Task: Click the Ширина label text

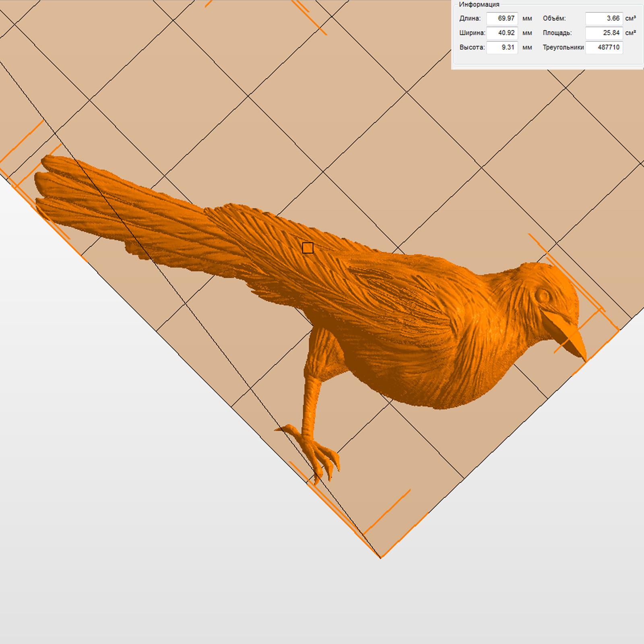Action: 472,33
